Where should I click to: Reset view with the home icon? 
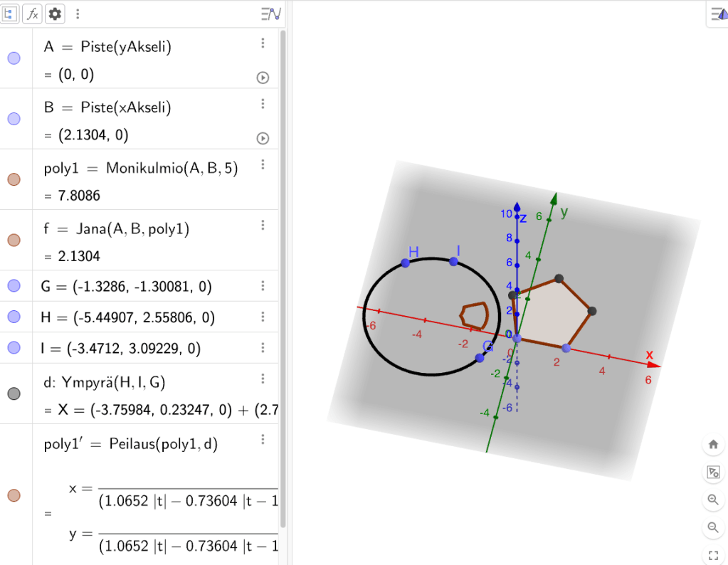pyautogui.click(x=712, y=445)
